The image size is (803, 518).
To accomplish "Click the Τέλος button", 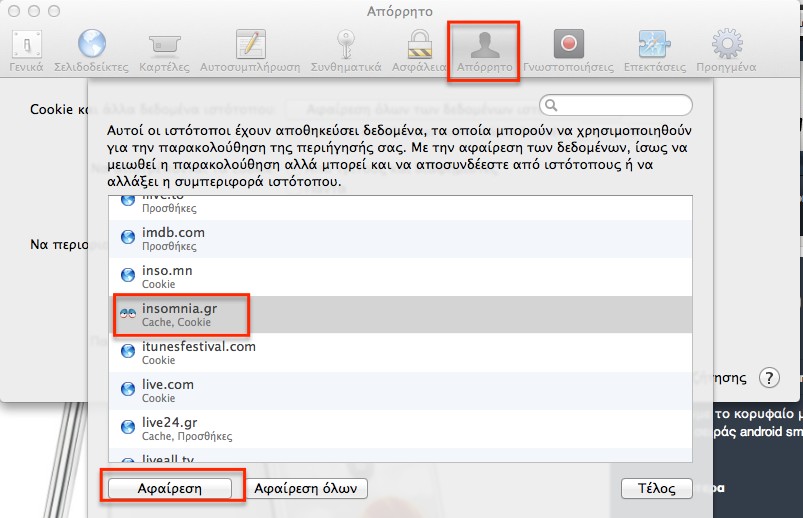I will coord(657,488).
